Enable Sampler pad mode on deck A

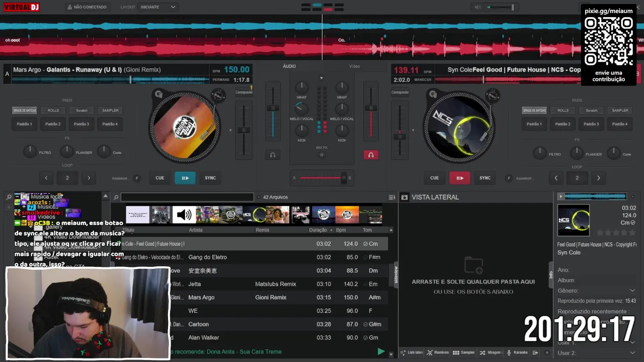[x=110, y=110]
